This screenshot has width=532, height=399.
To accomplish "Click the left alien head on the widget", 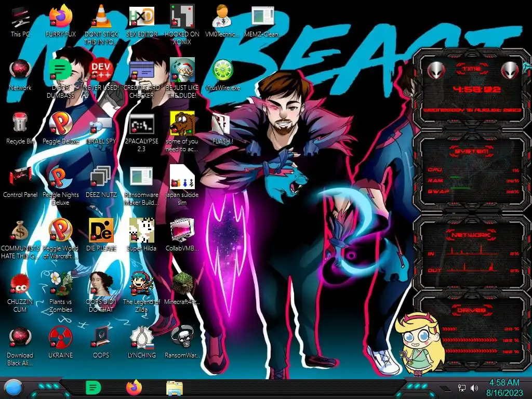I will (x=436, y=71).
